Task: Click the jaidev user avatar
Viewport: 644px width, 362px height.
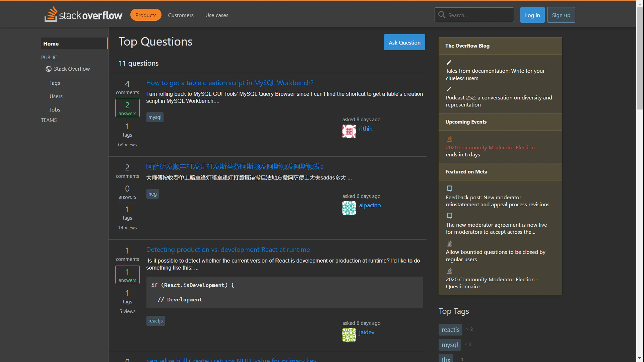Action: [x=349, y=335]
